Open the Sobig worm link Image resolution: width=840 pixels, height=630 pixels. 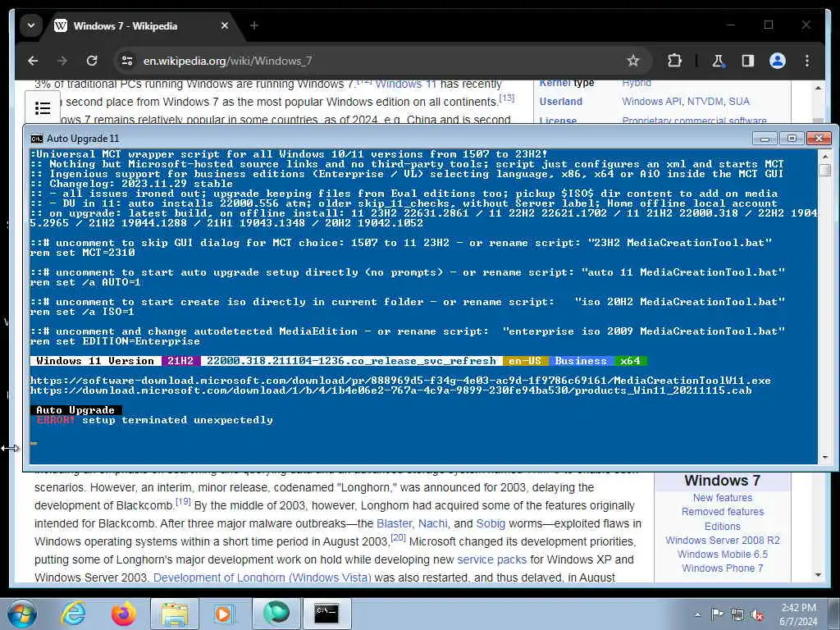491,523
